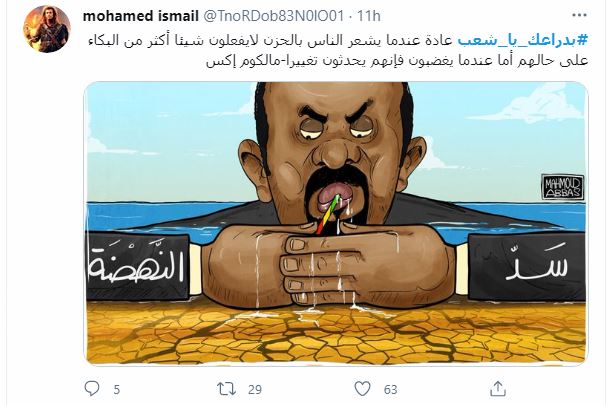Open the share upload icon

click(x=498, y=388)
